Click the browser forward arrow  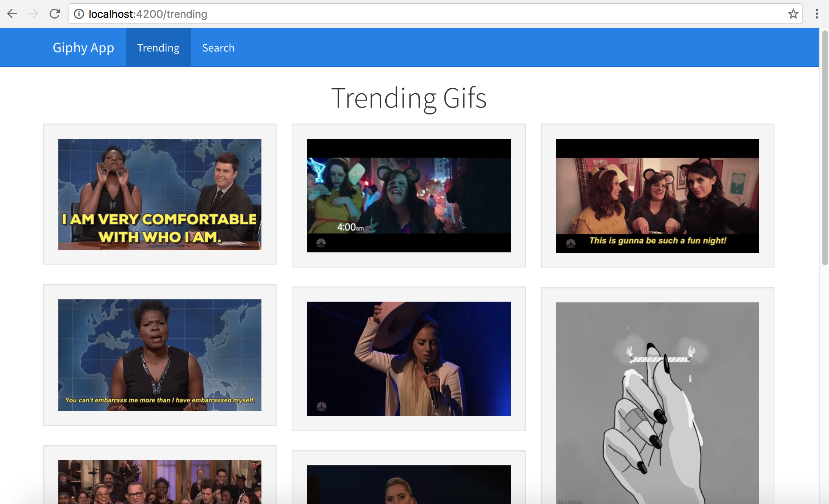[x=33, y=14]
